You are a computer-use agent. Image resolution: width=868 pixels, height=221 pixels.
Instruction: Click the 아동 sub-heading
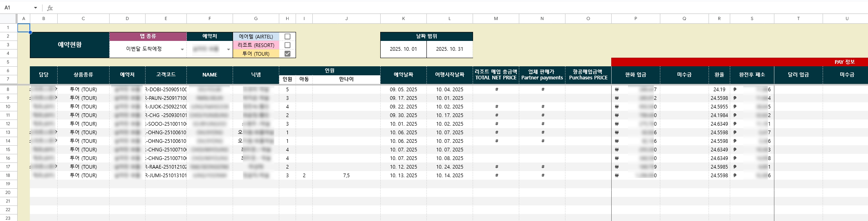tap(304, 79)
